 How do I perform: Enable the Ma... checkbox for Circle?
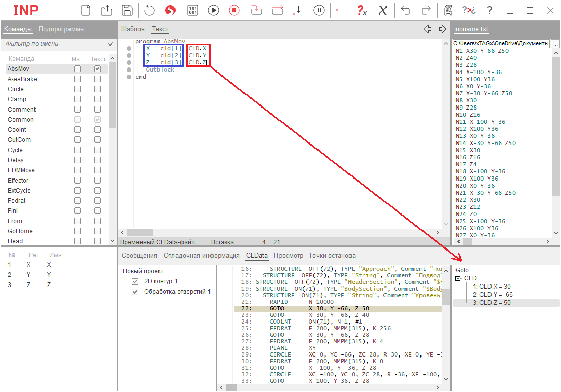tap(77, 89)
